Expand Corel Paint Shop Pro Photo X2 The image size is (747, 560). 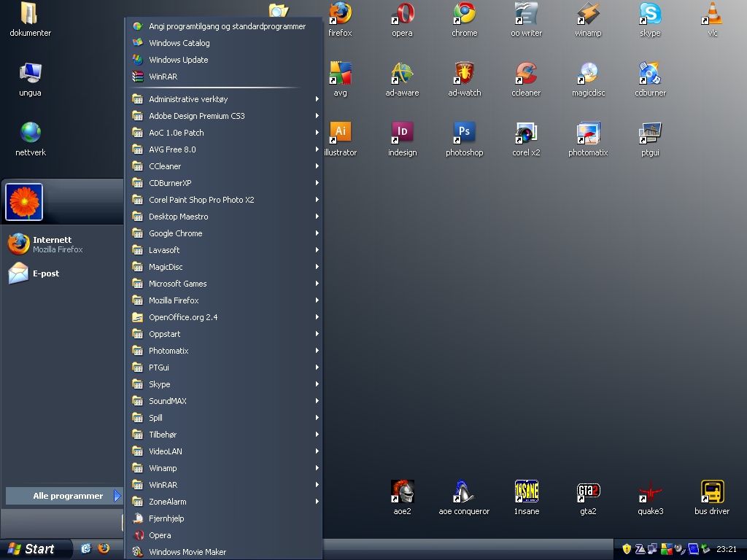coord(225,200)
